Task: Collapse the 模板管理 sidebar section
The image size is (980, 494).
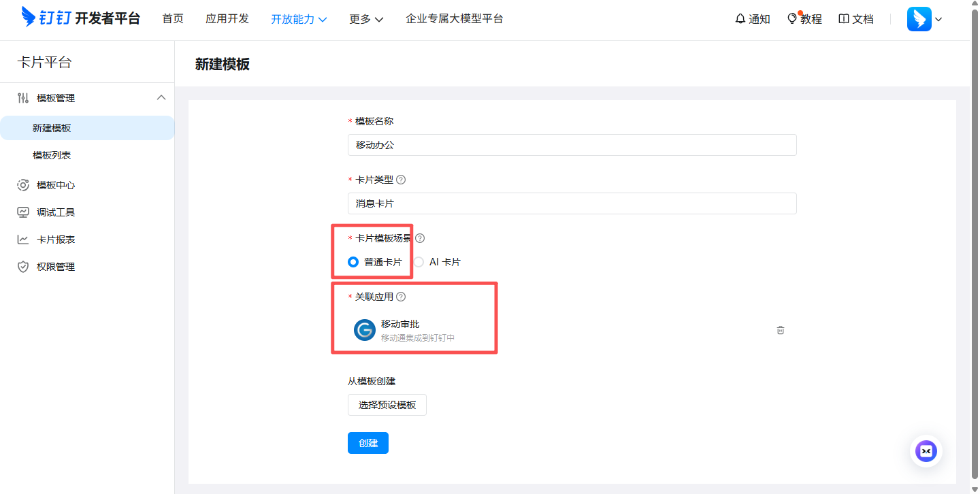Action: point(161,97)
